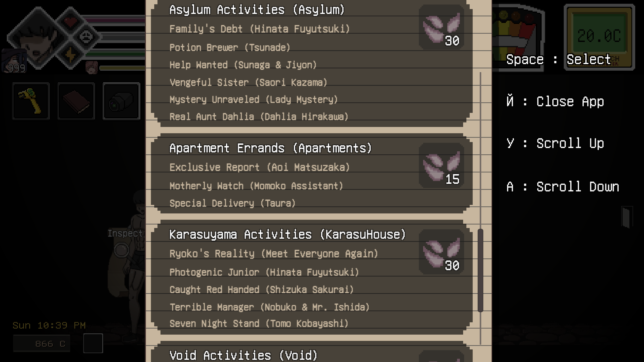Click the dark scrollbar thumb on the list
644x362 pixels.
(480, 270)
